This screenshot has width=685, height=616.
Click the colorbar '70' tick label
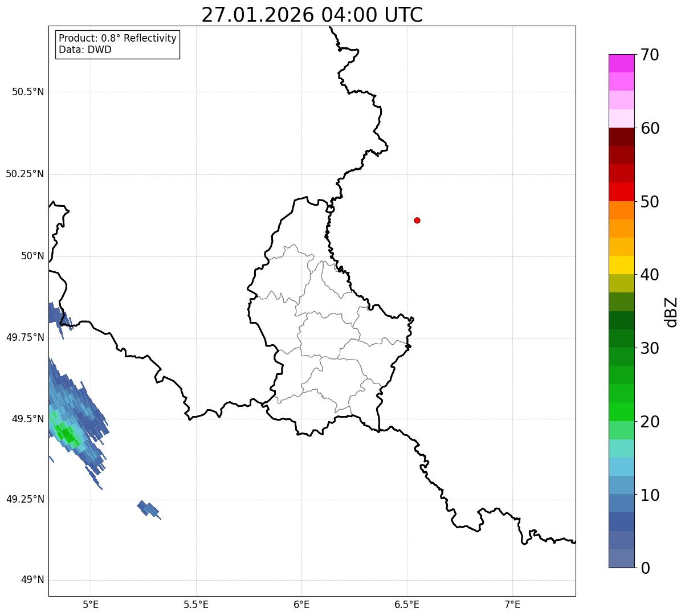pos(650,55)
